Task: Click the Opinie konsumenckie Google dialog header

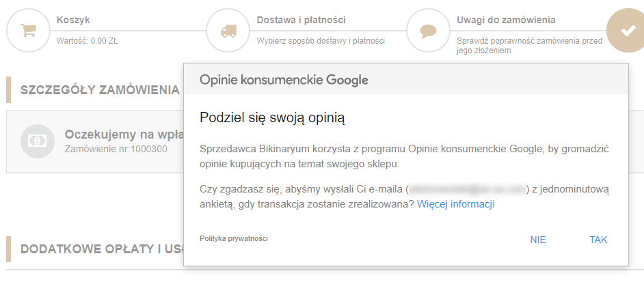Action: coord(284,80)
